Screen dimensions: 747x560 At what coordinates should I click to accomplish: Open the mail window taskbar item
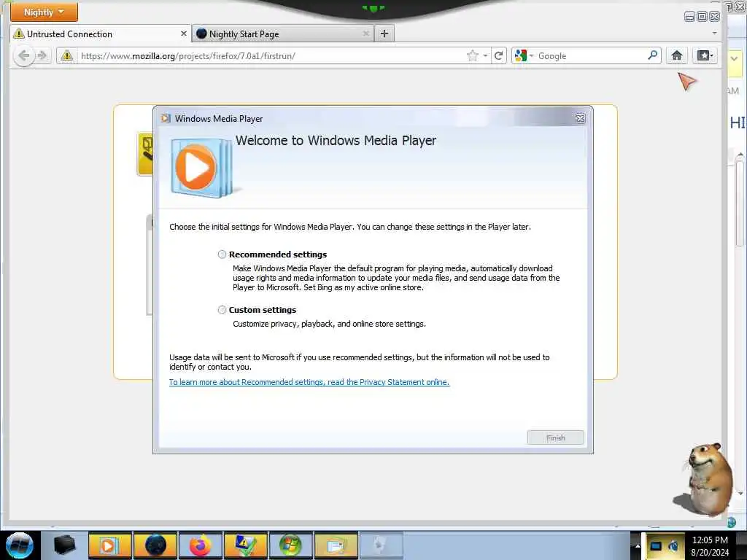coord(336,545)
